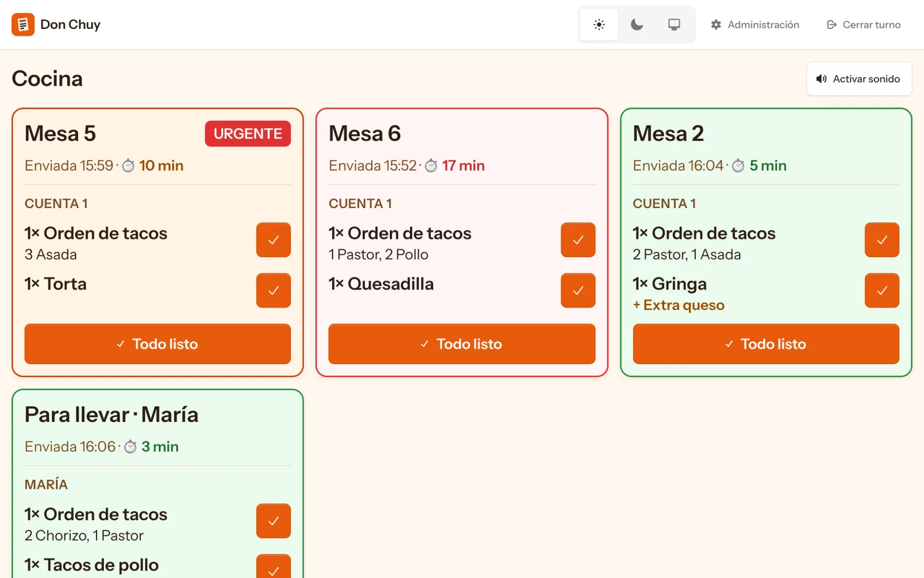This screenshot has height=578, width=924.
Task: Click 2 Pastor, 1 Asada detail text
Action: pyautogui.click(x=687, y=254)
